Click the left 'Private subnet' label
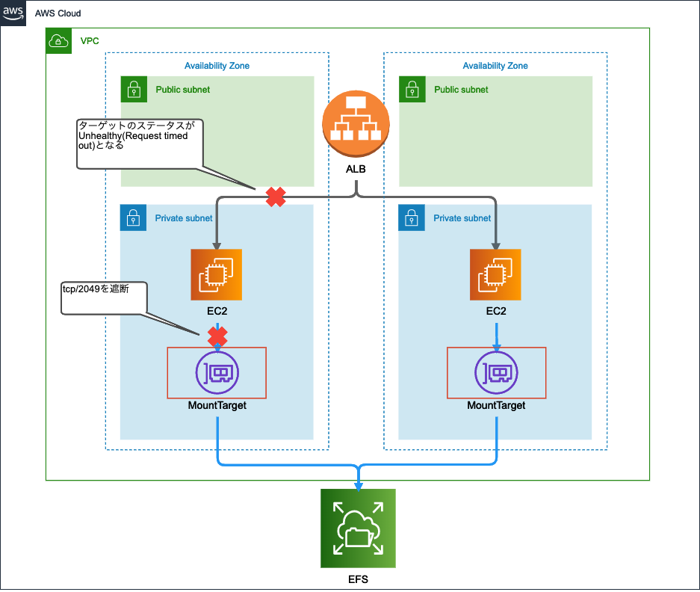The width and height of the screenshot is (700, 592). 184,218
